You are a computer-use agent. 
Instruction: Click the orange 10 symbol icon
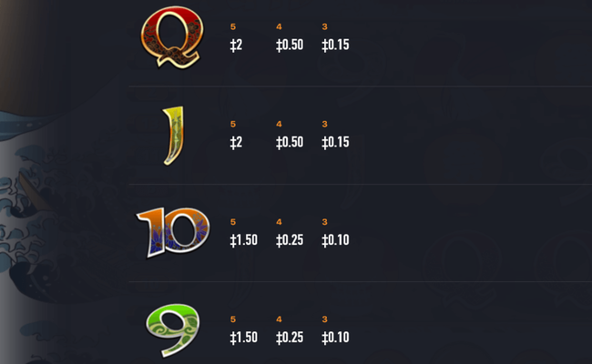click(172, 233)
